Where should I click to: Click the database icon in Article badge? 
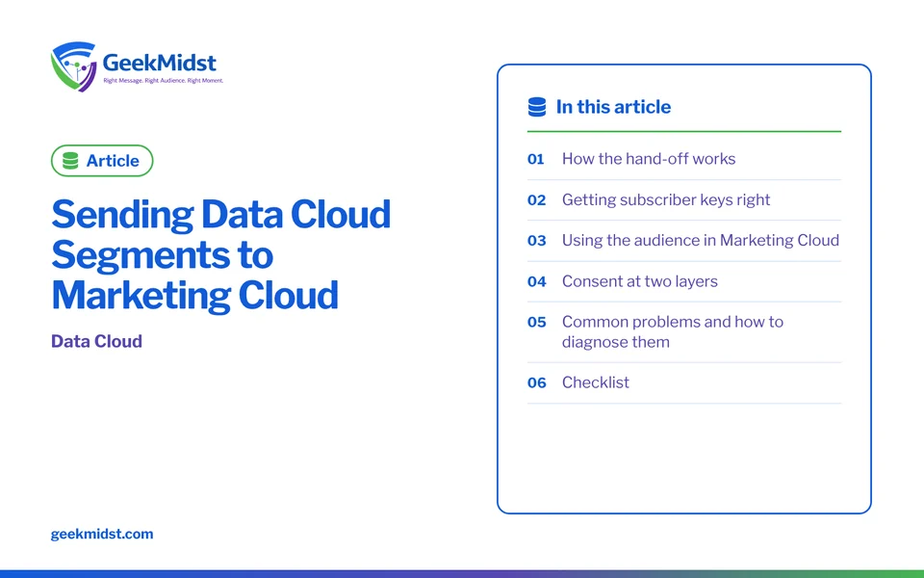pos(70,161)
